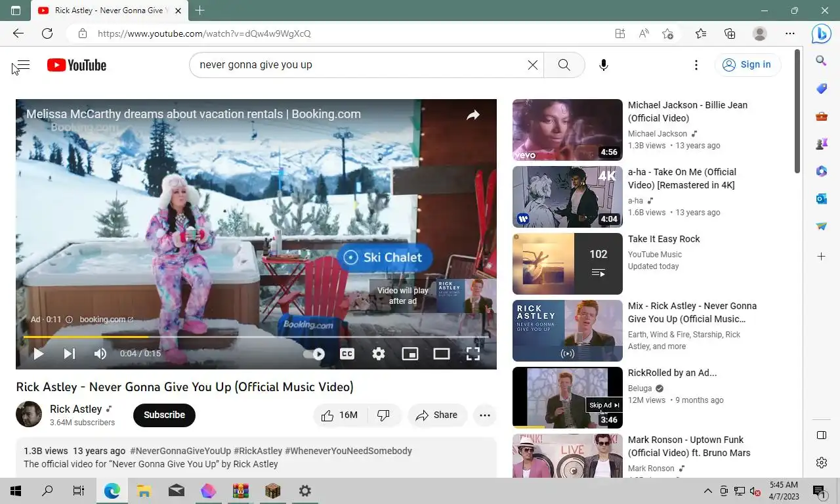Viewport: 840px width, 504px height.
Task: Open more actions ellipsis under video
Action: tap(485, 415)
